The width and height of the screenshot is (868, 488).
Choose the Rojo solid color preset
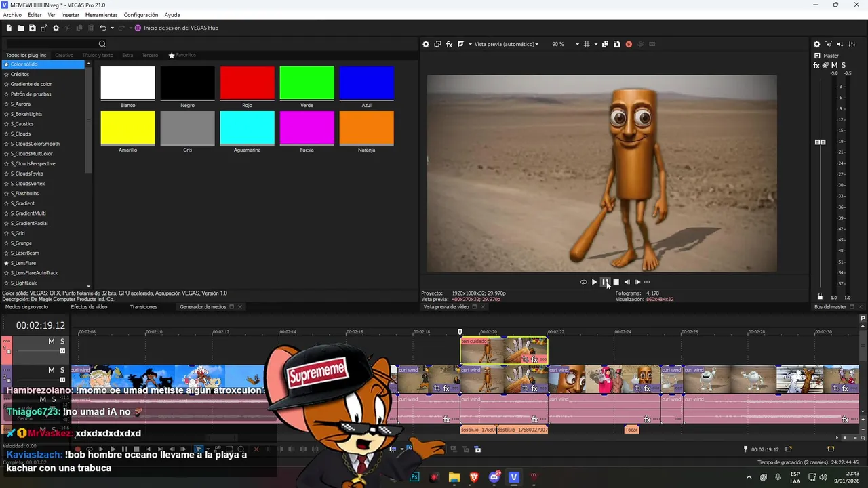[x=247, y=83]
